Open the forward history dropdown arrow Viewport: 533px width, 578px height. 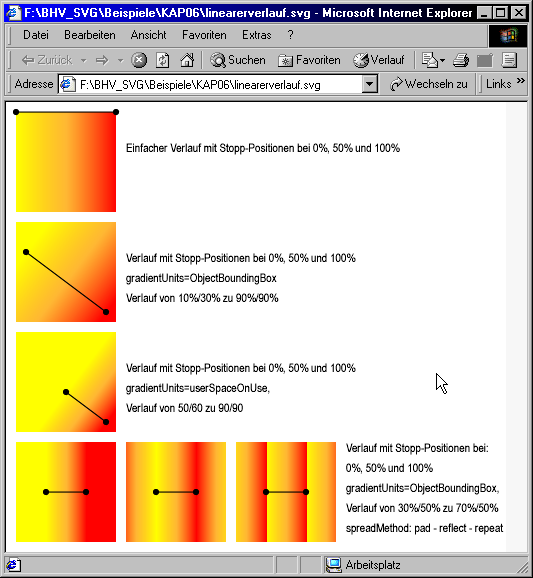click(x=120, y=60)
